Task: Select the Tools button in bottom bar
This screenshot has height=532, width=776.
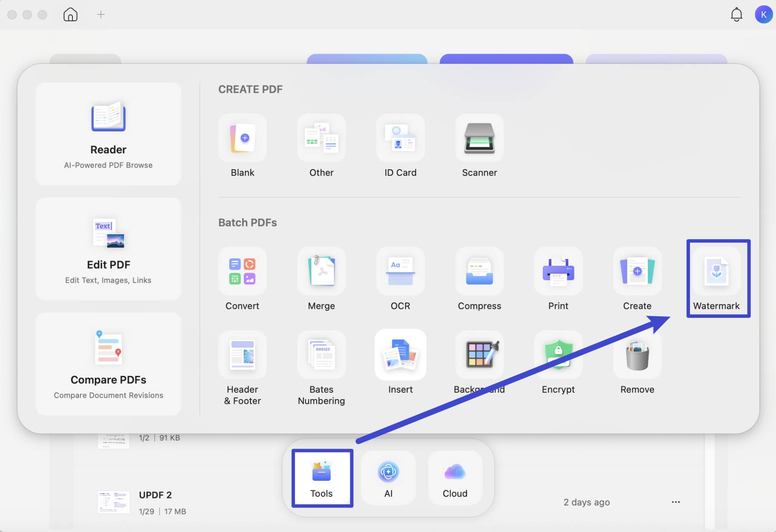Action: 322,478
